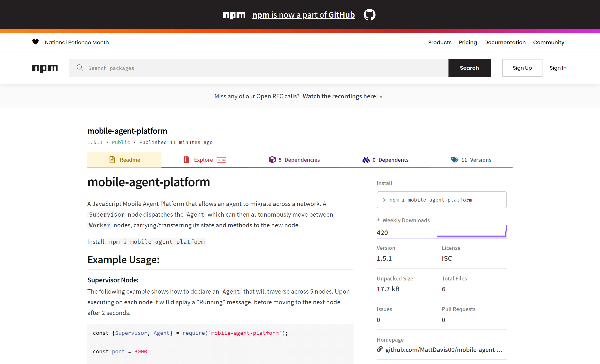Image resolution: width=600 pixels, height=364 pixels.
Task: Click the Dependents cubes icon
Action: point(366,160)
